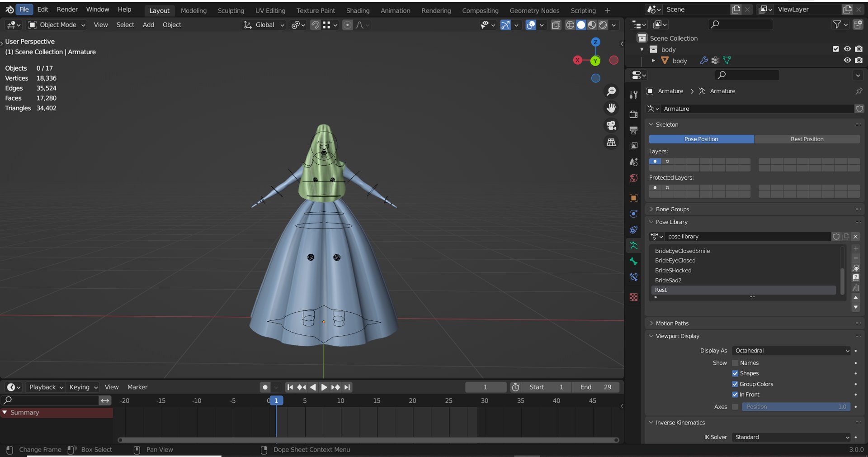Hide body collection with eye icon

coord(847,49)
